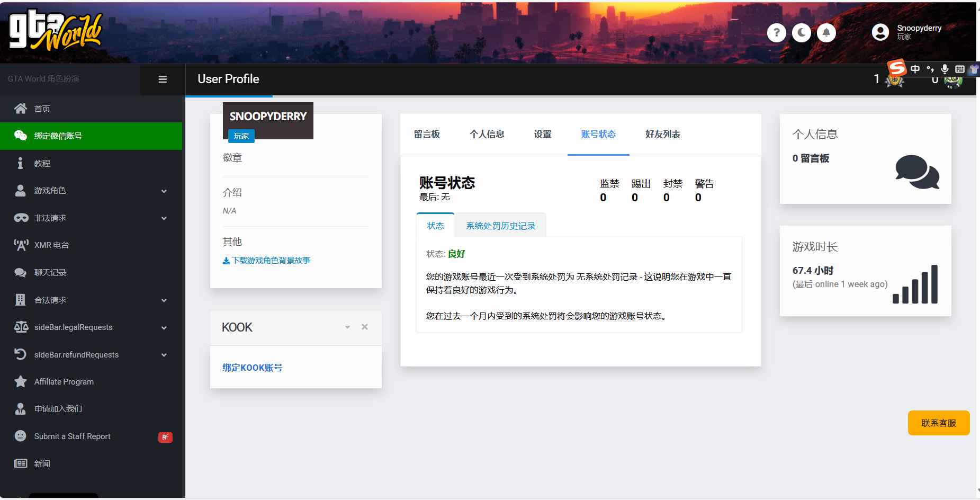The image size is (980, 500).
Task: Expand 游戏角色 submenu chevron
Action: [164, 191]
